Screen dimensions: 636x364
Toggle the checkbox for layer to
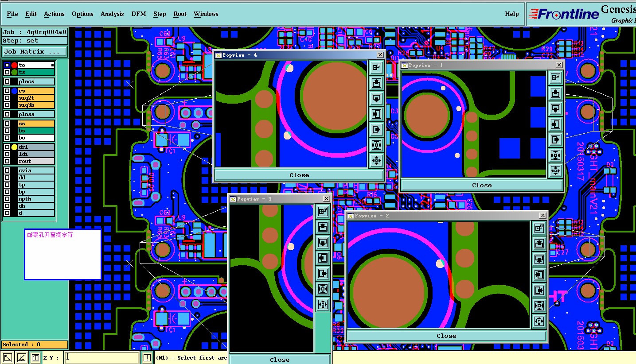(7, 65)
